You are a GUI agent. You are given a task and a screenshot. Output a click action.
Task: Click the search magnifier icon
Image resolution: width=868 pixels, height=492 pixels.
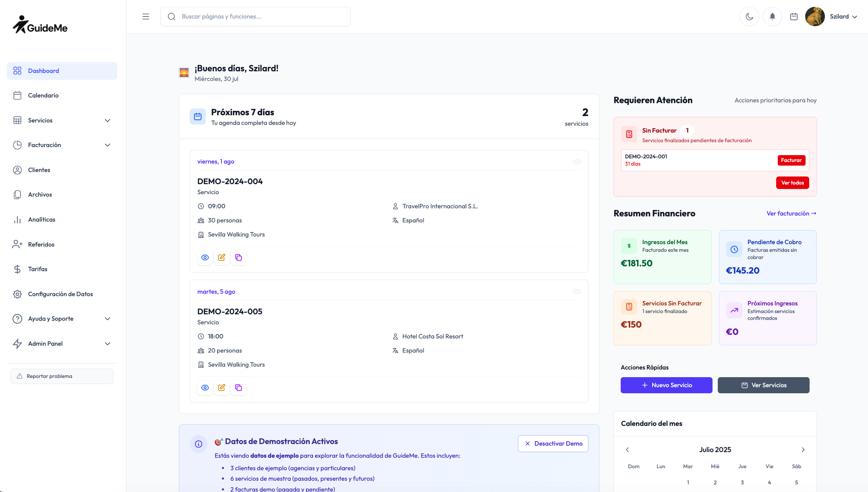(x=172, y=17)
